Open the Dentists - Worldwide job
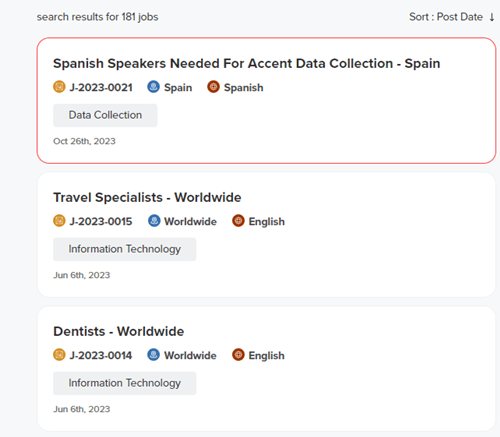 click(119, 331)
